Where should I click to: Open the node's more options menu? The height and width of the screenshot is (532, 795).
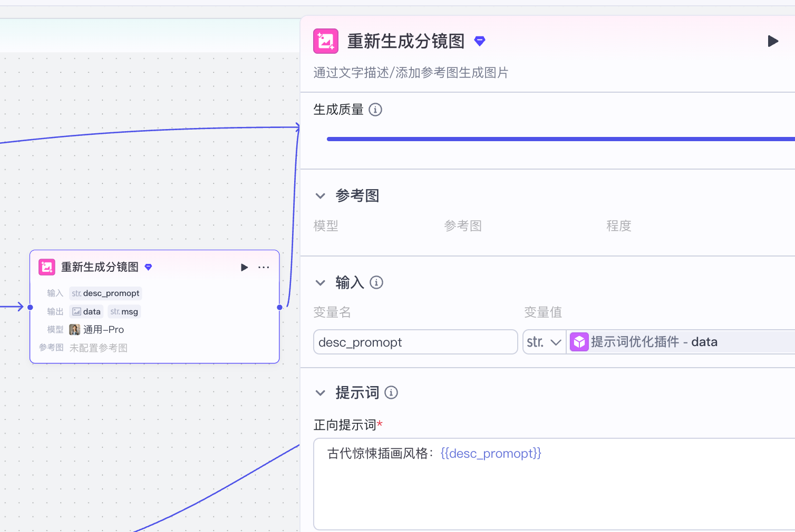pos(263,267)
